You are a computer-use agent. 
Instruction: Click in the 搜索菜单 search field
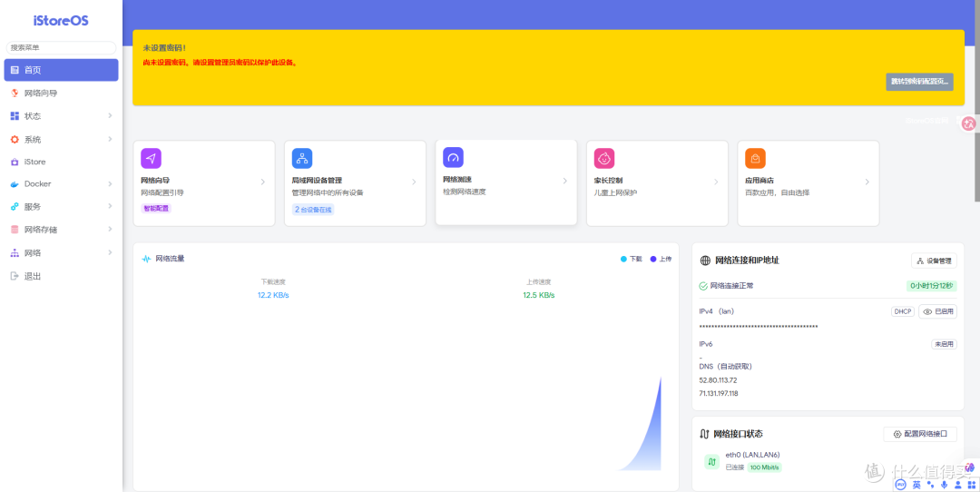[62, 47]
